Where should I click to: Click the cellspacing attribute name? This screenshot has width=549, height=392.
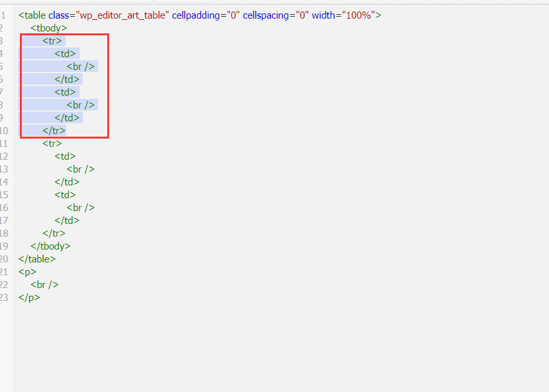coord(266,15)
